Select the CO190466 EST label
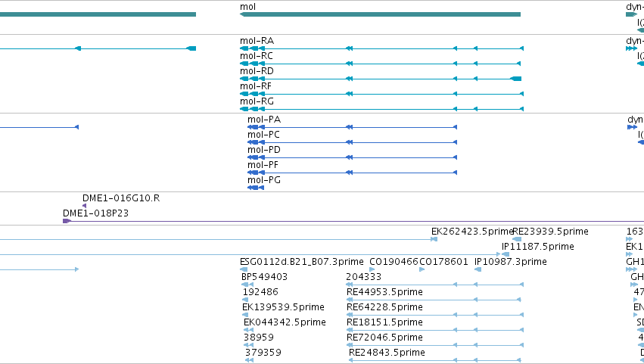644x364 pixels. click(x=394, y=262)
